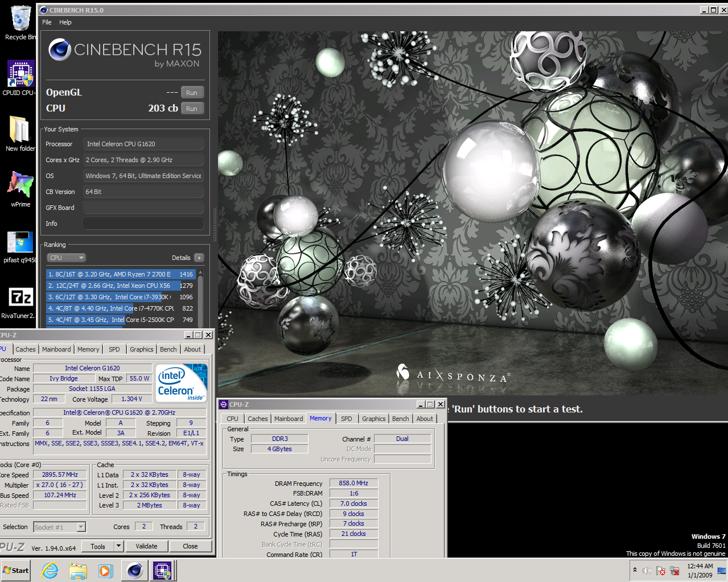Switch to Cinebench via its taskbar icon
Screen dimensions: 728x582
[135, 570]
